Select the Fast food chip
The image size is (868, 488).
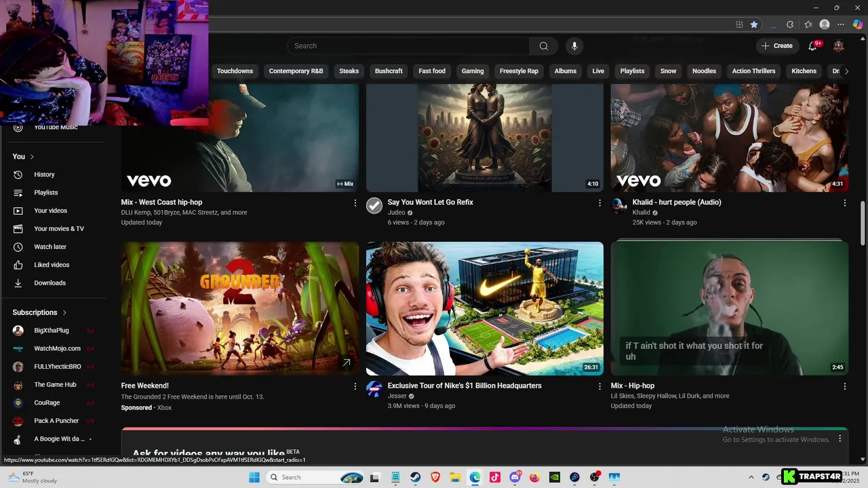tap(432, 71)
